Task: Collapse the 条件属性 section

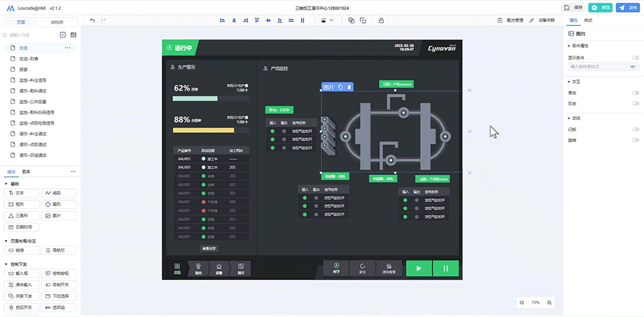Action: (x=569, y=46)
